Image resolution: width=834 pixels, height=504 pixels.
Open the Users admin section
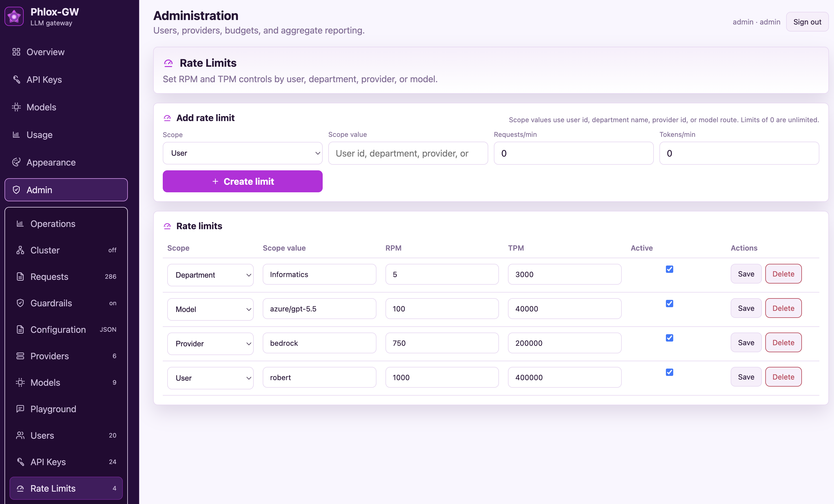pyautogui.click(x=66, y=435)
